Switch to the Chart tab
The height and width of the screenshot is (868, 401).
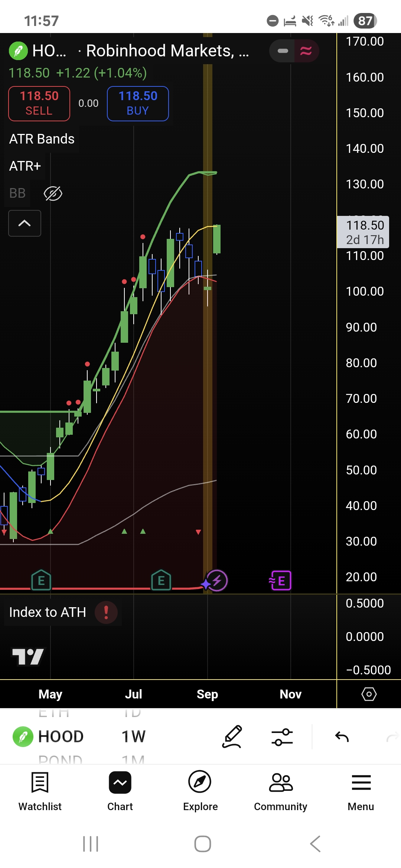pyautogui.click(x=120, y=792)
